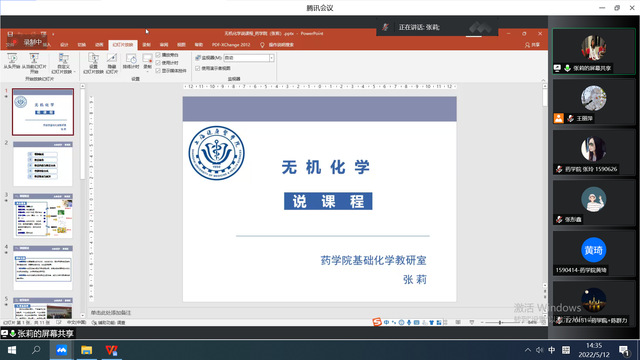
Task: Click the Share button in PowerPoint
Action: (x=533, y=45)
